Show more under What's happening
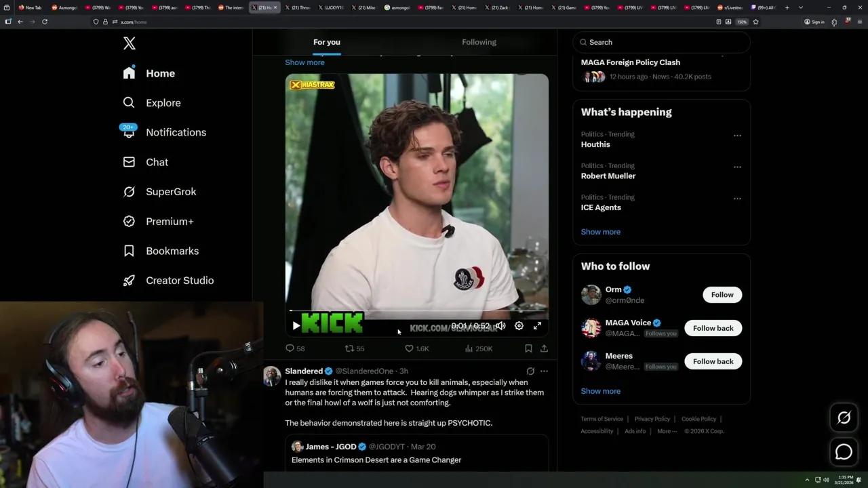Viewport: 868px width, 488px height. [601, 232]
